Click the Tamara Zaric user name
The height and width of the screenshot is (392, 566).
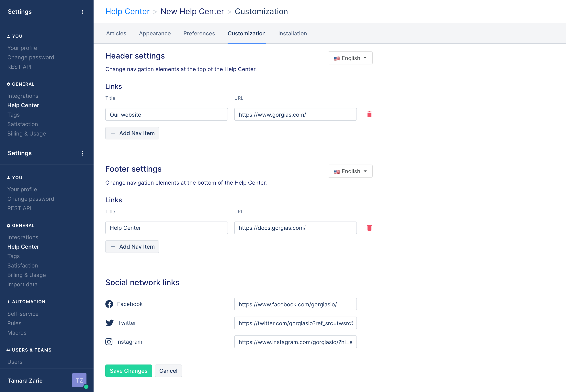[x=25, y=380]
